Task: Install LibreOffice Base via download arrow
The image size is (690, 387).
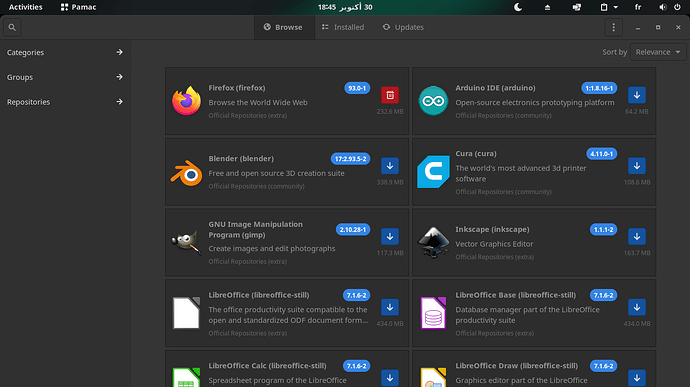Action: coord(637,307)
